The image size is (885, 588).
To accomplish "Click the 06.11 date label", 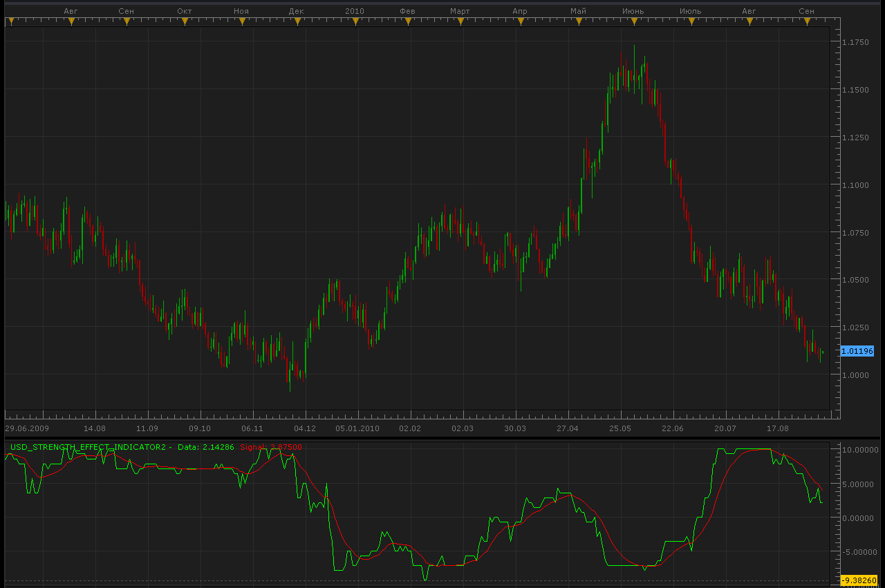I will click(252, 428).
